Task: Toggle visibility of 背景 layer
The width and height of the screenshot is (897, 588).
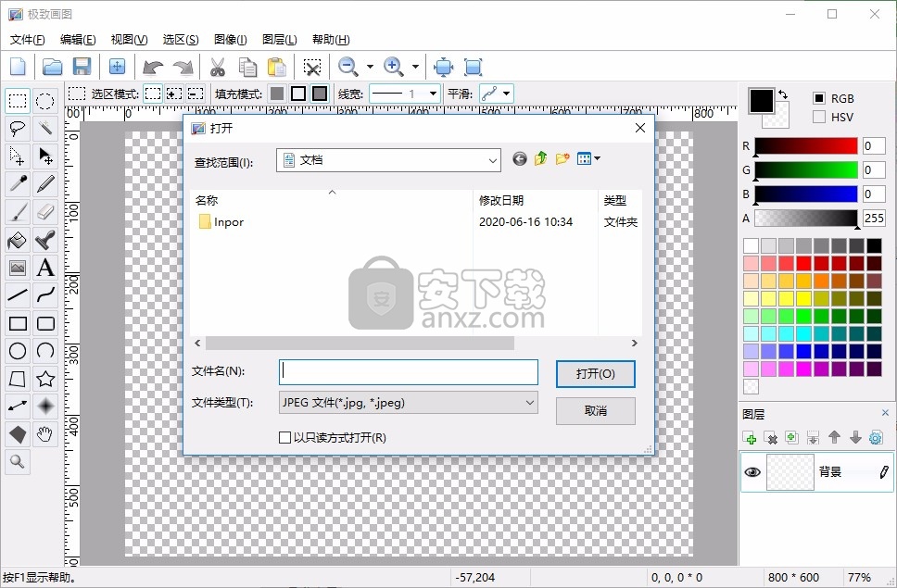Action: click(x=752, y=472)
